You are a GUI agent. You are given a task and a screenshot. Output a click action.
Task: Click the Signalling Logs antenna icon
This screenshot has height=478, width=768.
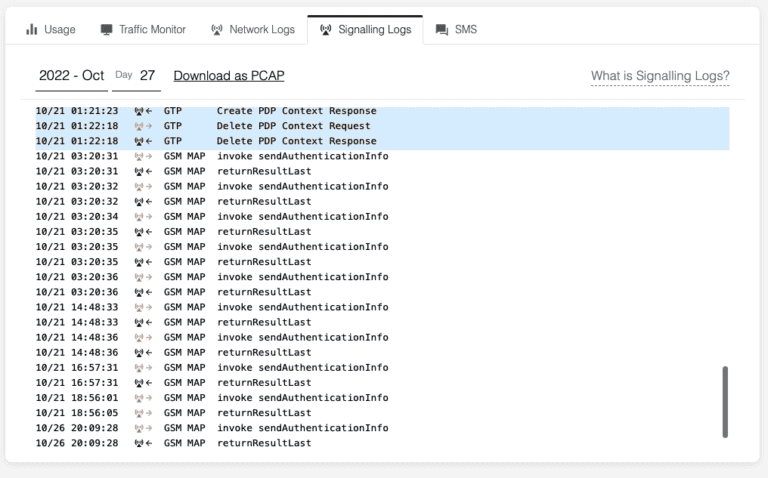coord(325,30)
